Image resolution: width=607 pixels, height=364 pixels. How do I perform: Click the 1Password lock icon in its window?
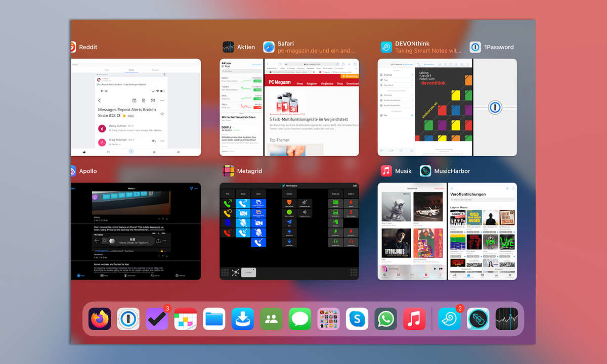tap(495, 107)
